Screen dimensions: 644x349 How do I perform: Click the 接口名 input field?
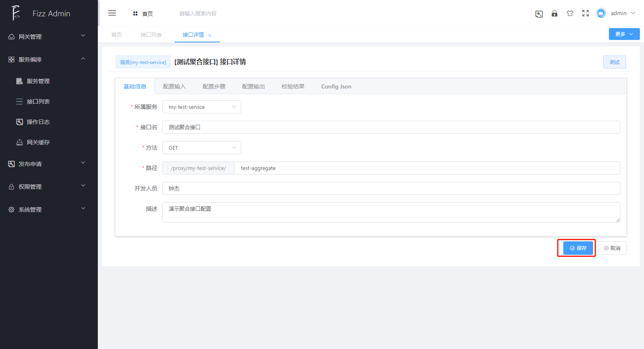391,127
